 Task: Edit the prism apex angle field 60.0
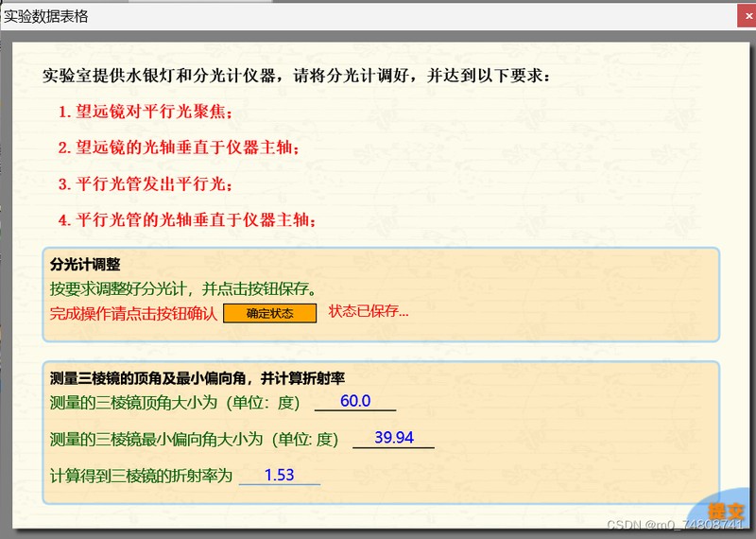pos(355,402)
